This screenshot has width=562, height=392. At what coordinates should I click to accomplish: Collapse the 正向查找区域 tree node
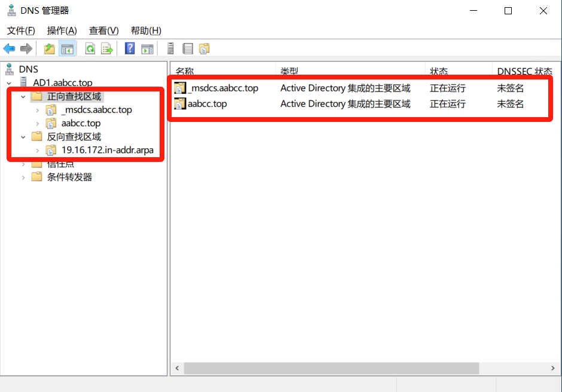pos(23,97)
